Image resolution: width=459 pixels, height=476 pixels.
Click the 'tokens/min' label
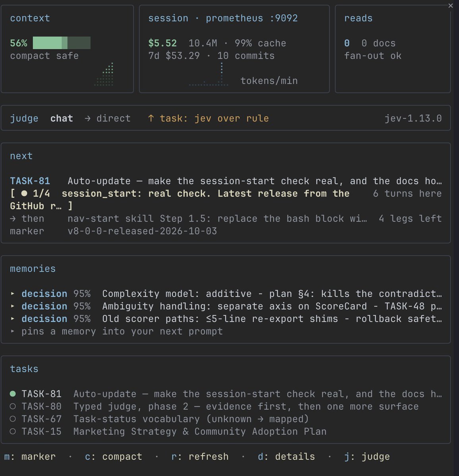[x=269, y=81]
